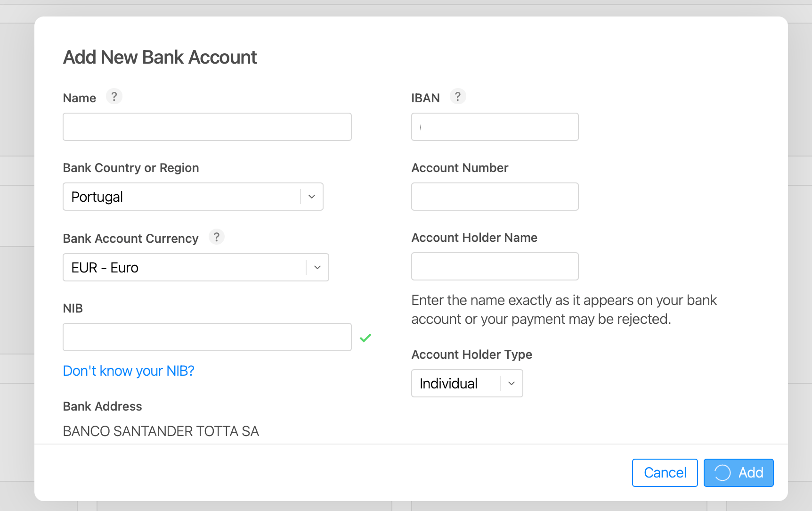
Task: Open the Name field help tooltip
Action: pos(114,96)
